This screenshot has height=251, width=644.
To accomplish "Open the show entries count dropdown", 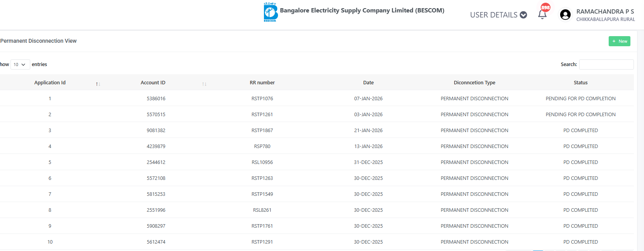I will point(20,64).
